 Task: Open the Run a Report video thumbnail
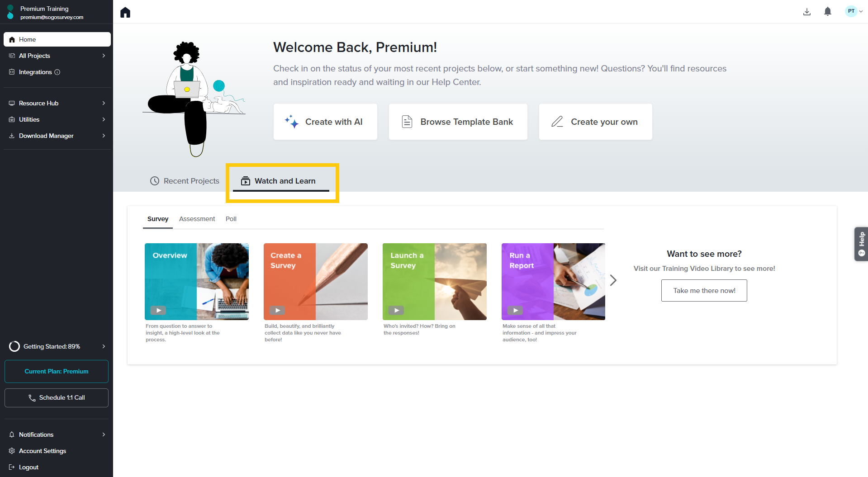(x=553, y=281)
